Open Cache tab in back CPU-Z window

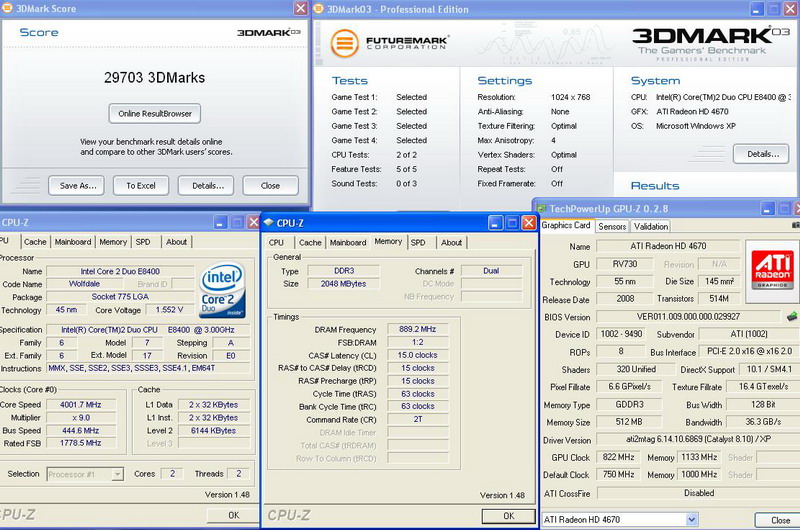click(x=35, y=242)
